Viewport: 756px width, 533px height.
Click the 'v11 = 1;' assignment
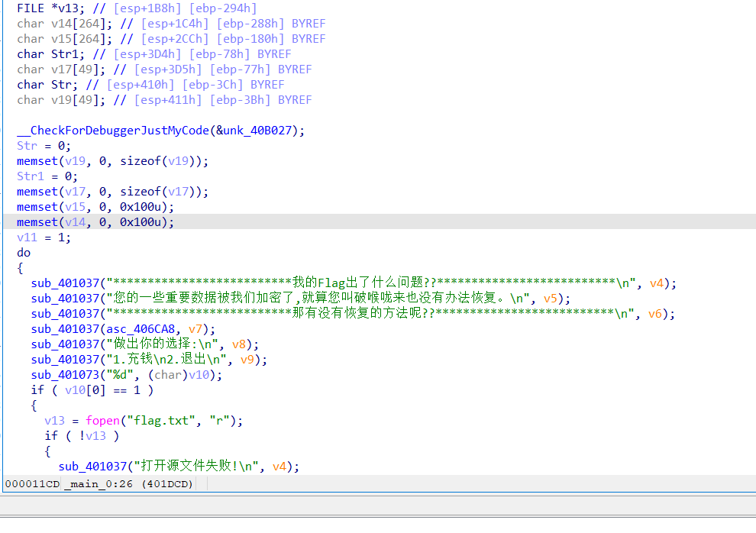(44, 237)
